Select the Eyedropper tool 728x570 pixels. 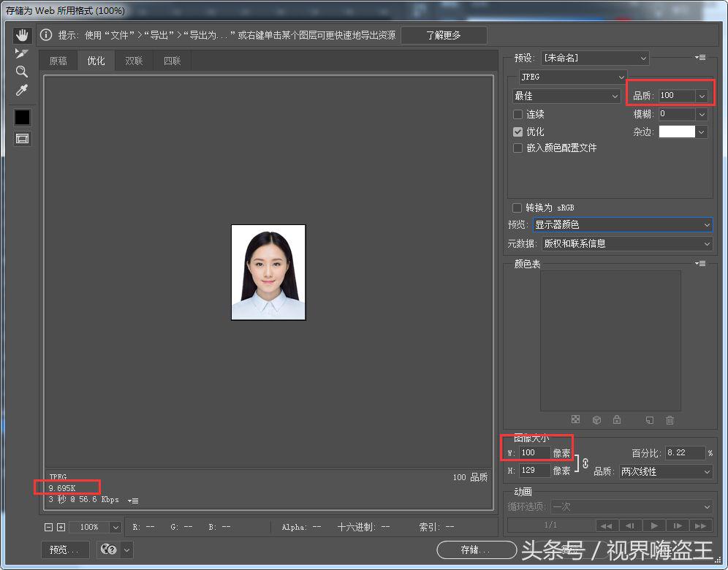[x=21, y=90]
